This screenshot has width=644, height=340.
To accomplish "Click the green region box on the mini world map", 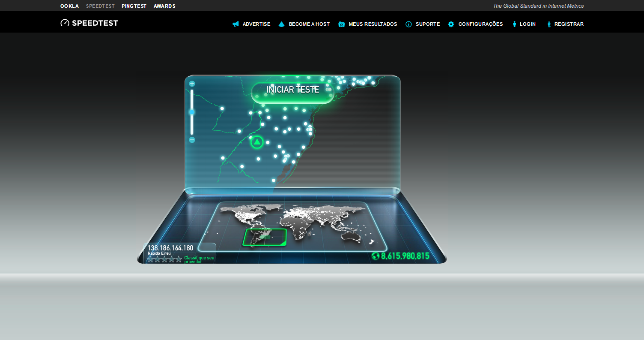I will coord(265,237).
